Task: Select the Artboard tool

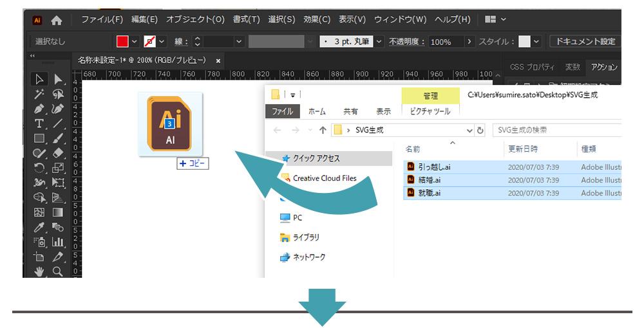Action: (x=39, y=257)
